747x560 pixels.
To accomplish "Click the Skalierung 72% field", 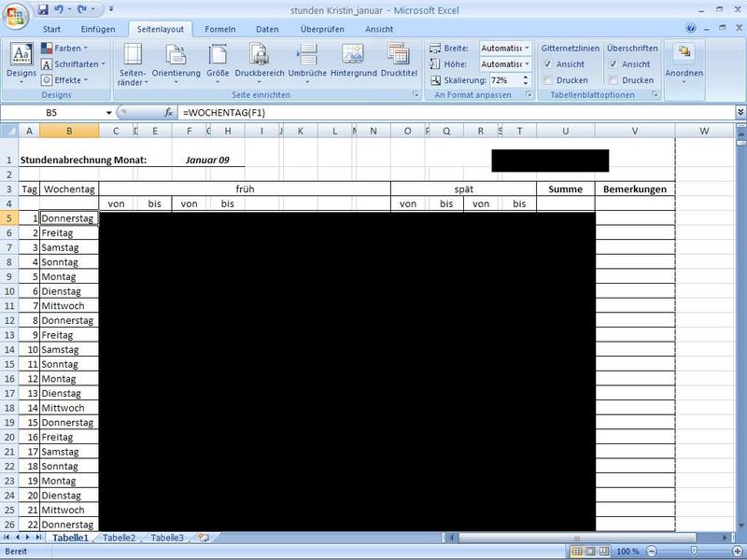I will click(x=505, y=80).
